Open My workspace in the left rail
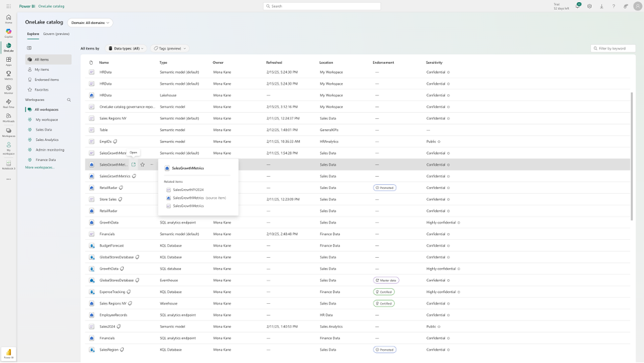The width and height of the screenshot is (644, 363). pos(8,148)
